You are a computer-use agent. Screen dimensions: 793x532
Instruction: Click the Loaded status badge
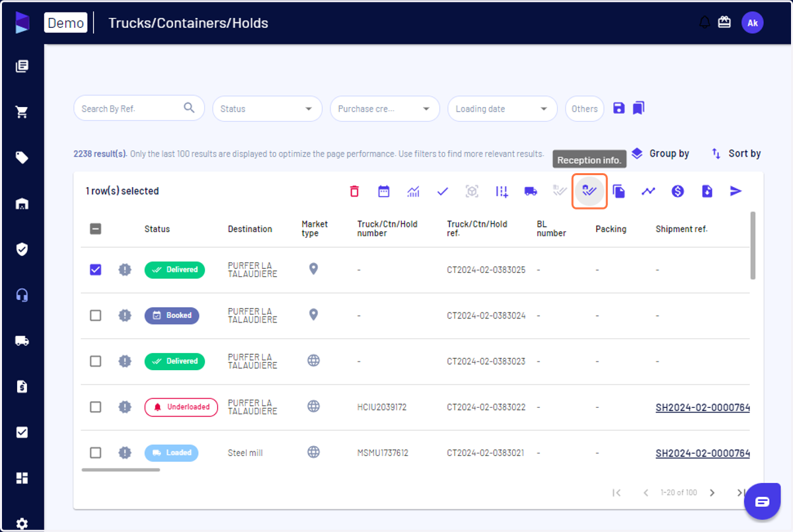[x=171, y=453]
